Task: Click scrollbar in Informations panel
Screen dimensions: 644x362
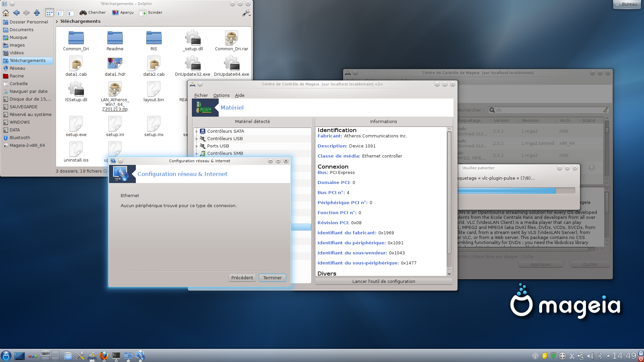Action: [x=449, y=193]
